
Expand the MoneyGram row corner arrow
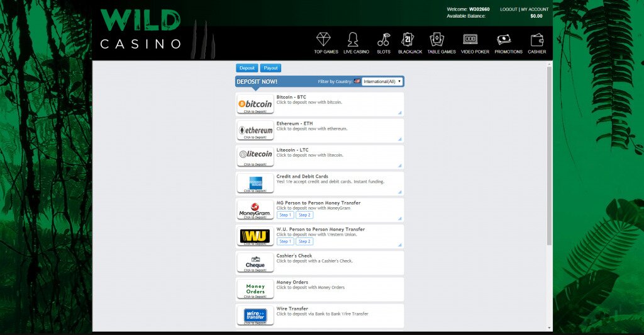click(x=399, y=219)
